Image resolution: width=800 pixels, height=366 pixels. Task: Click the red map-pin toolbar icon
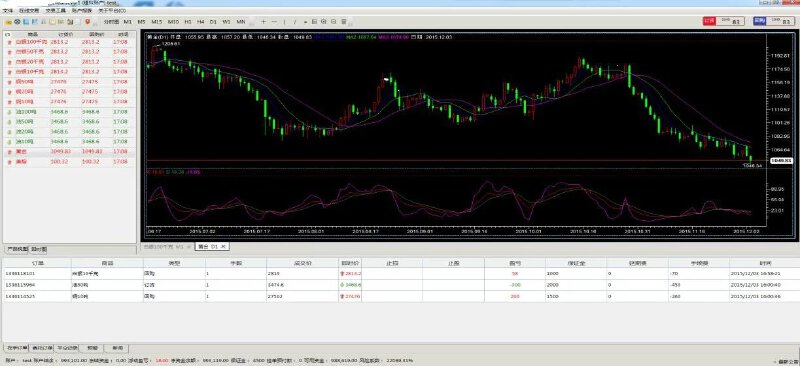coord(88,22)
